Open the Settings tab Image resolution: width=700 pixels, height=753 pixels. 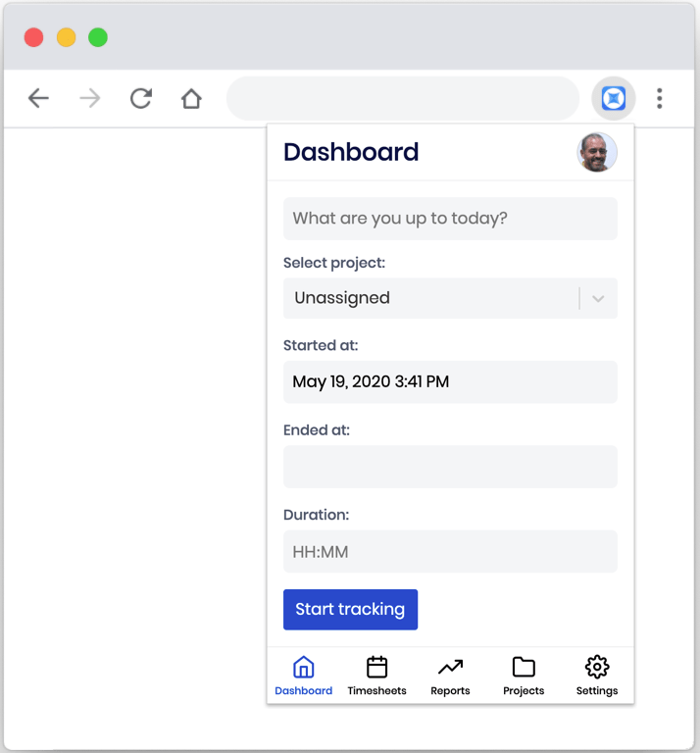click(x=597, y=676)
